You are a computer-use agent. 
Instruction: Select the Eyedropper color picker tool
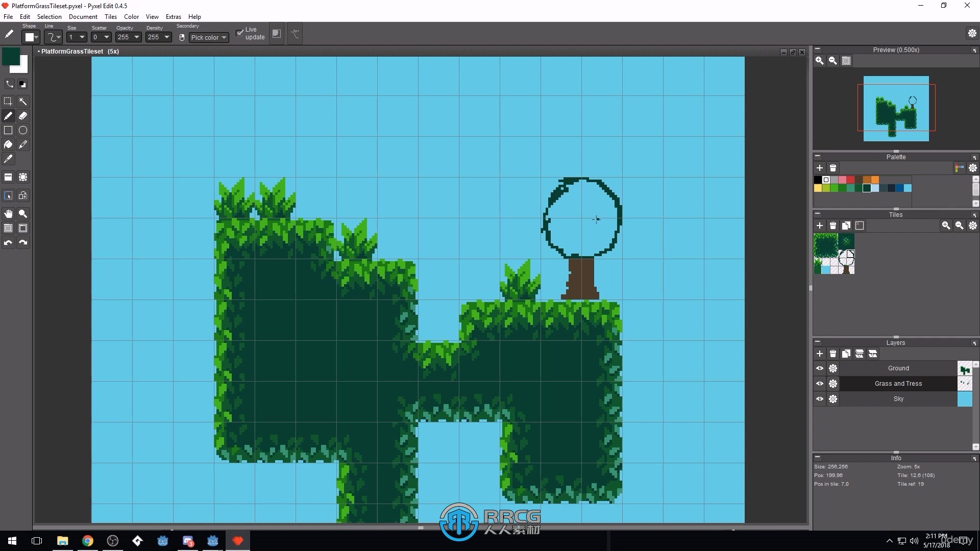tap(9, 159)
